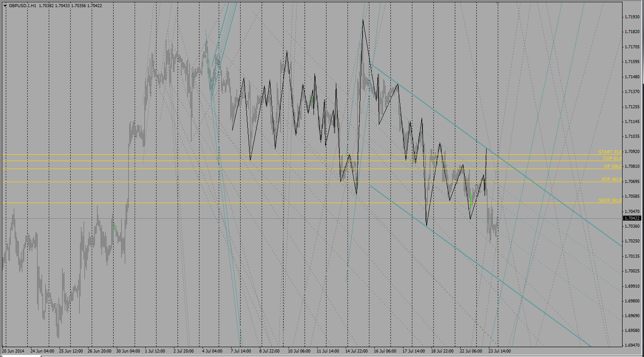Click the 7 Jul 14:00 time label
Screen dimensions: 644x357
point(241,351)
